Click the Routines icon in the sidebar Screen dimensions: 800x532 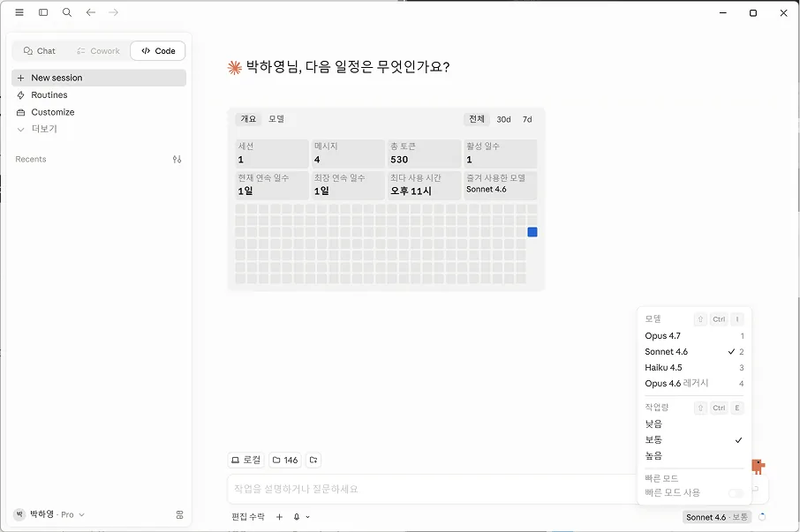pos(21,95)
